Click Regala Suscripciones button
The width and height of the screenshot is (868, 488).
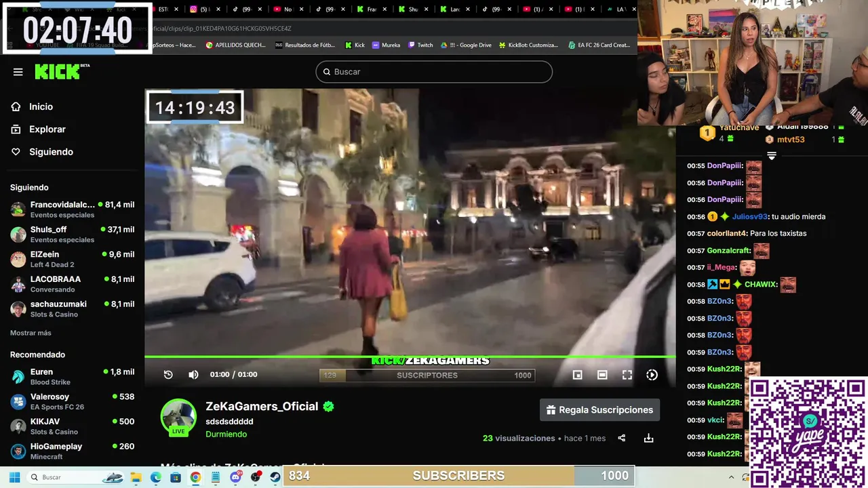599,409
